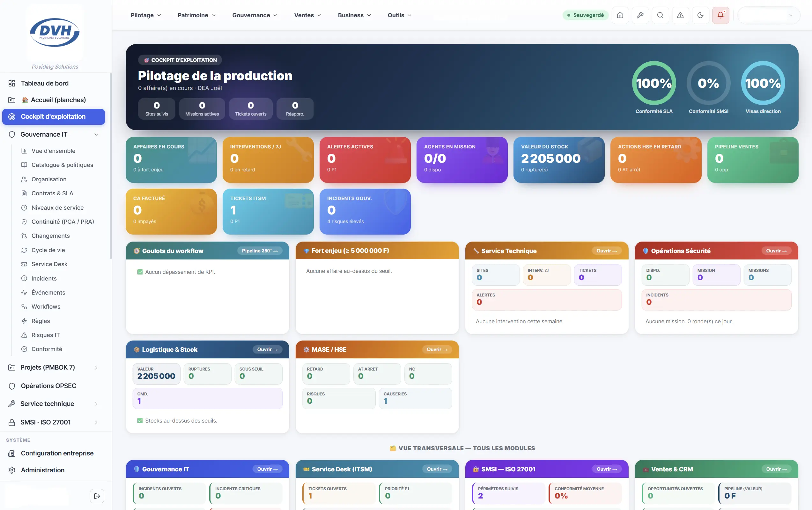812x510 pixels.
Task: Click the Administration gear icon
Action: pos(12,470)
